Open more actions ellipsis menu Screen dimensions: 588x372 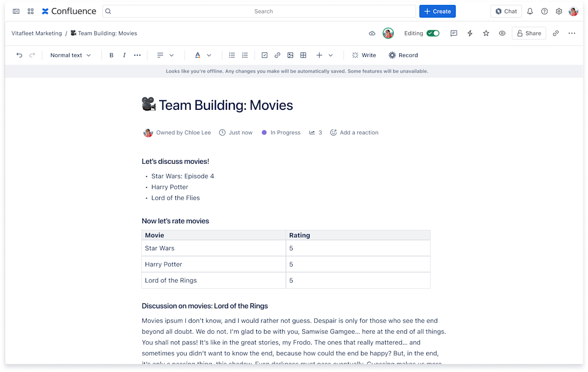572,33
